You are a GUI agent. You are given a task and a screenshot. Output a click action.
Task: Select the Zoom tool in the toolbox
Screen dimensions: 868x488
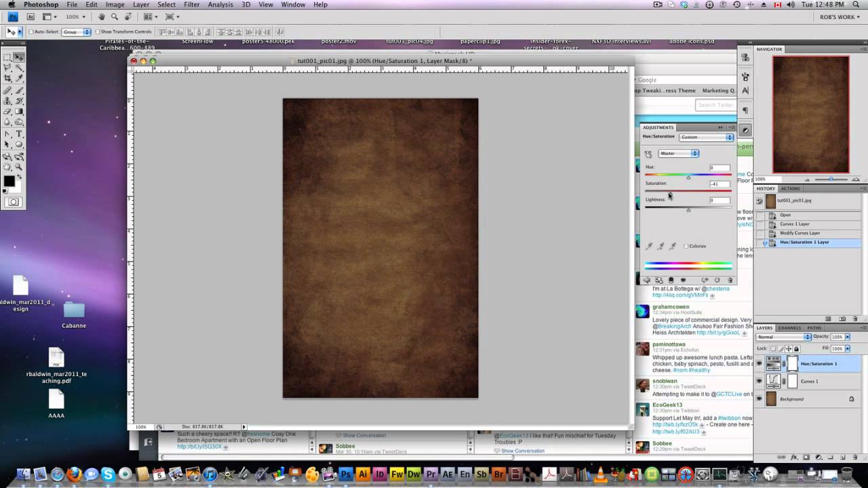point(19,167)
